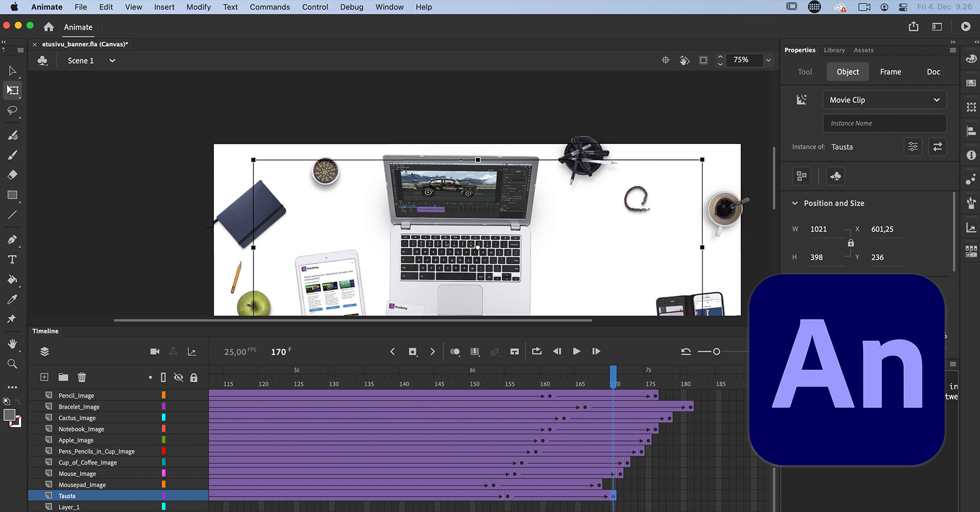Open the Properties panel options menu
The width and height of the screenshot is (980, 512).
(953, 50)
